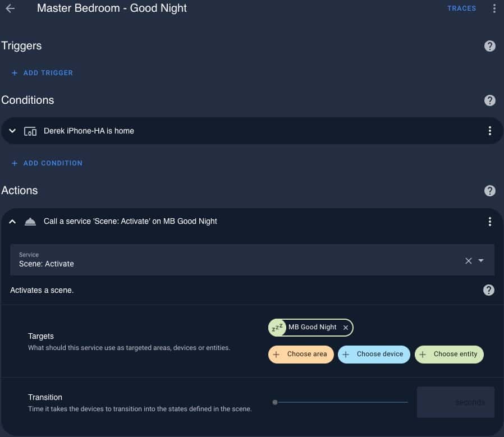Collapse the Call a service action
Screen dimensions: 504x437
(12, 222)
